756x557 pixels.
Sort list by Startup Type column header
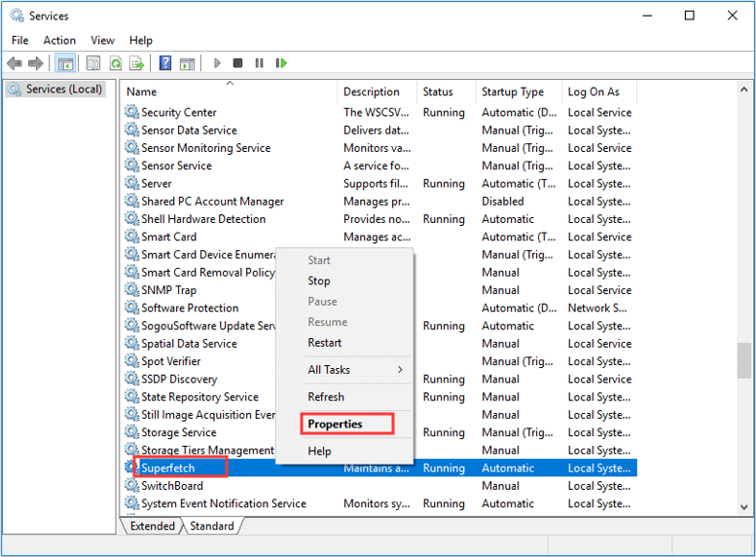[x=513, y=92]
